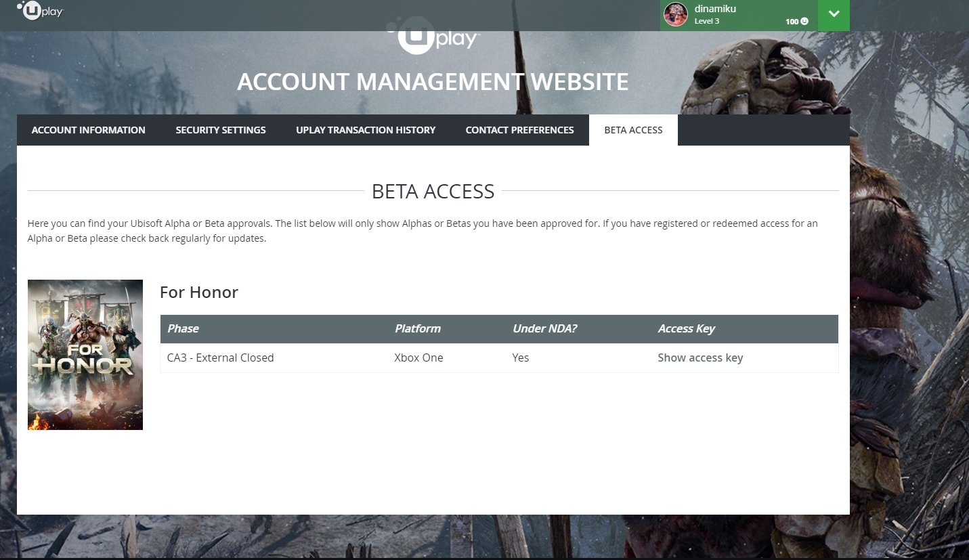Click the 'Under NDA?' column header
The height and width of the screenshot is (560, 969).
pyautogui.click(x=545, y=328)
